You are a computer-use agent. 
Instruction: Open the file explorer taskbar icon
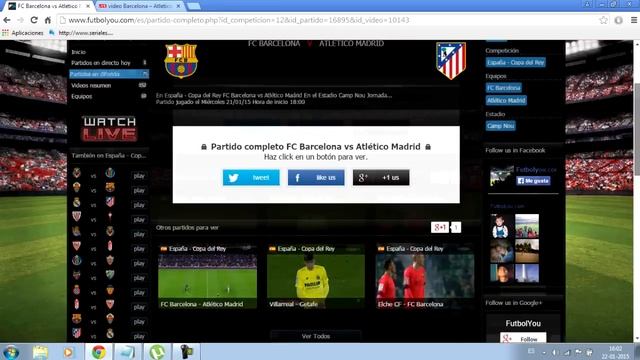(x=40, y=352)
